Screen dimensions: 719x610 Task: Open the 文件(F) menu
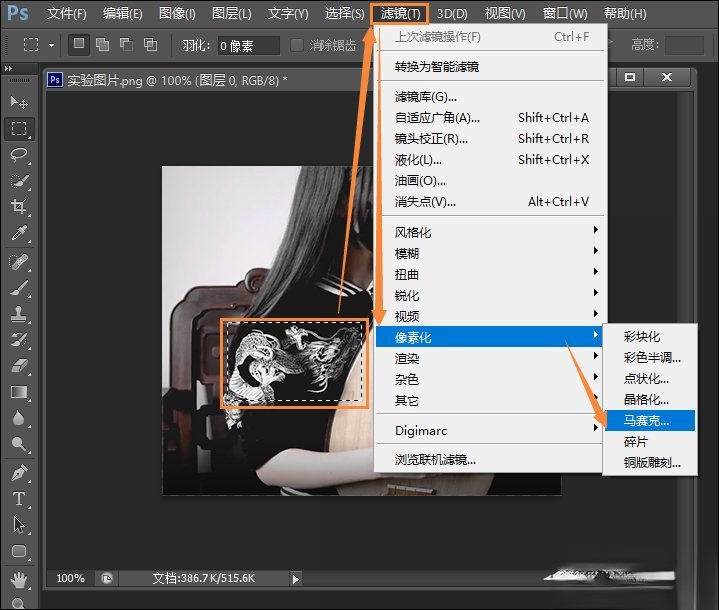(x=66, y=13)
